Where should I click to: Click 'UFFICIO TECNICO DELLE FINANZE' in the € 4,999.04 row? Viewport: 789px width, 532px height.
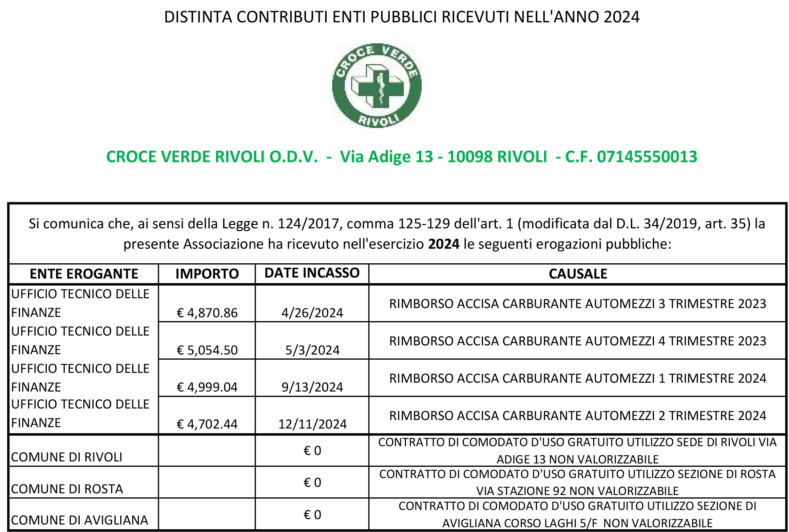click(x=80, y=378)
